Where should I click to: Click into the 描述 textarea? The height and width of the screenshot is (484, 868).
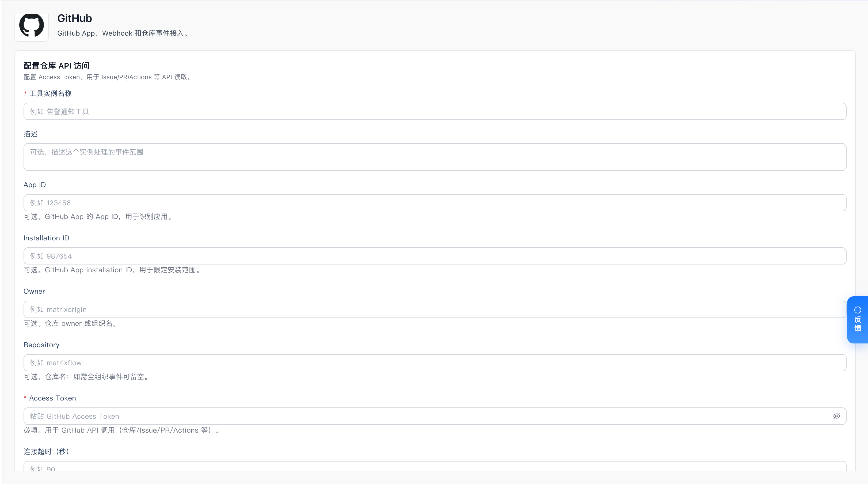435,157
